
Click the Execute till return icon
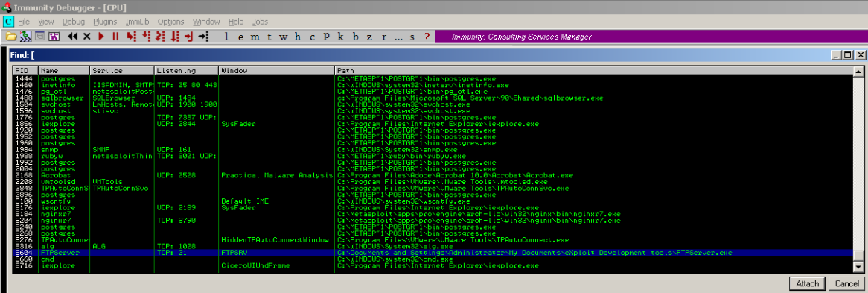pos(189,37)
